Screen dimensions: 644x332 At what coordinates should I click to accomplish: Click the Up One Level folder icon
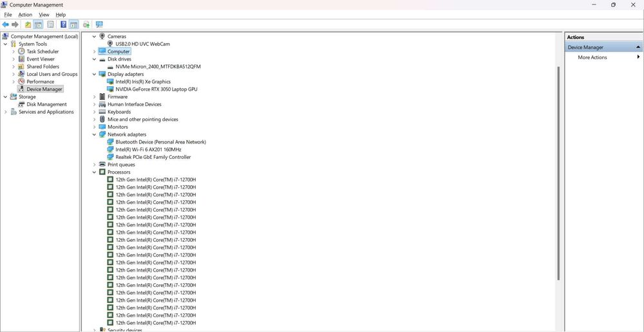(28, 24)
